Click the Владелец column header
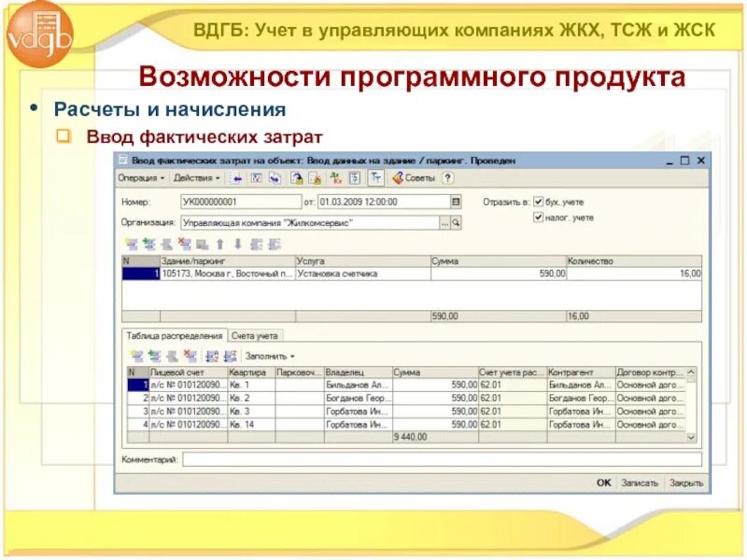This screenshot has height=560, width=747. coord(359,372)
